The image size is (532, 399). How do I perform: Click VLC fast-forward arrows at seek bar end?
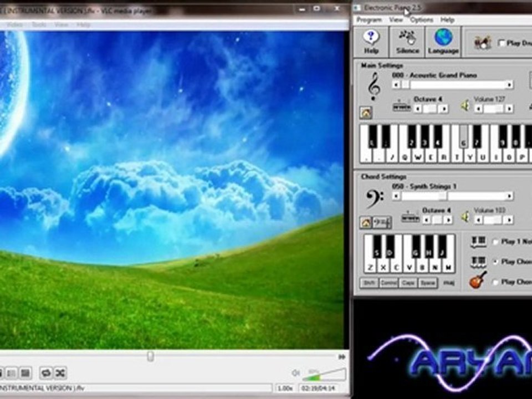tap(342, 356)
